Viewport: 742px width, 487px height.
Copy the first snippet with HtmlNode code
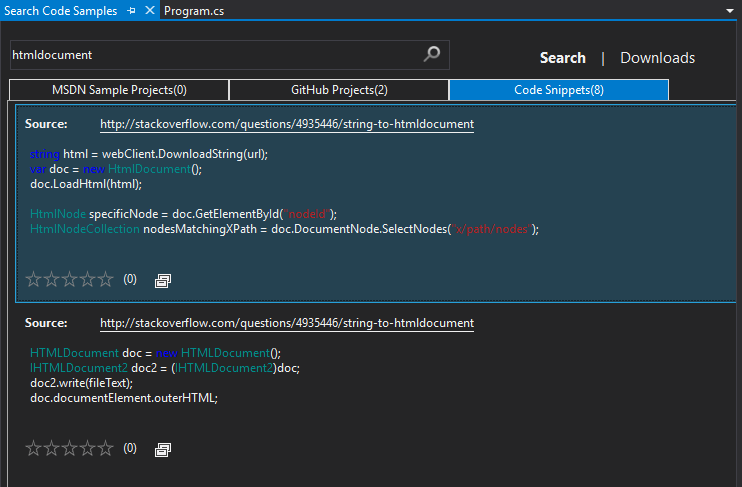[163, 281]
